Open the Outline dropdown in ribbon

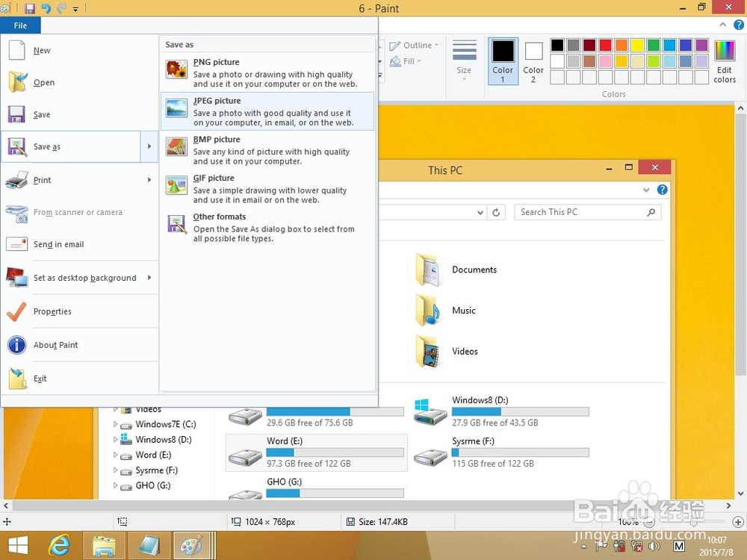pos(414,46)
